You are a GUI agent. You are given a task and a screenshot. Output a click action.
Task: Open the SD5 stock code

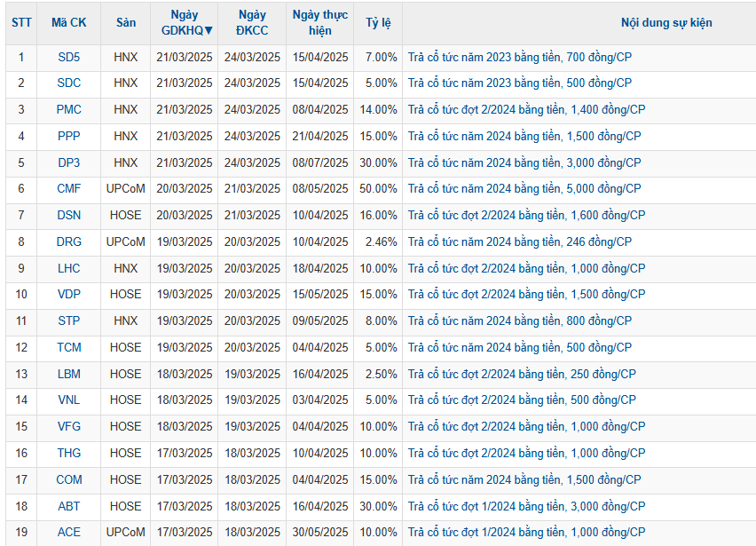tap(68, 57)
